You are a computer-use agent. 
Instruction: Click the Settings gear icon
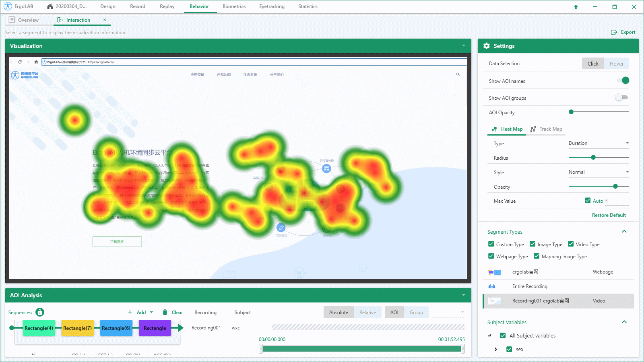(x=487, y=46)
